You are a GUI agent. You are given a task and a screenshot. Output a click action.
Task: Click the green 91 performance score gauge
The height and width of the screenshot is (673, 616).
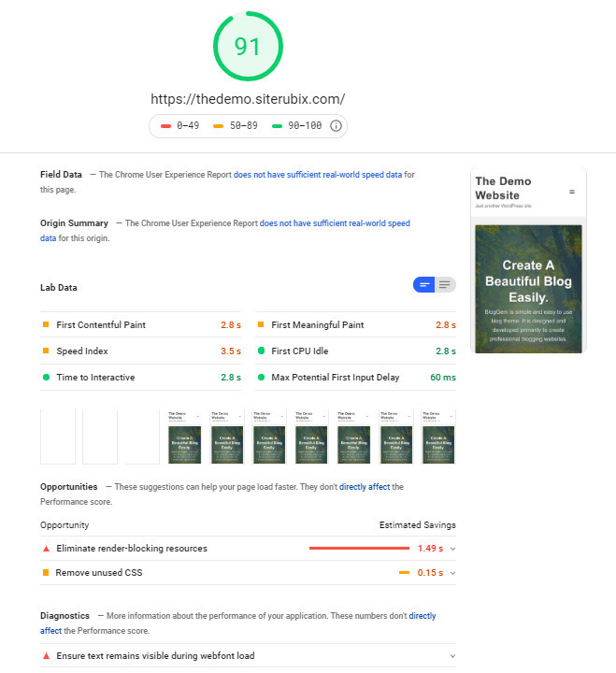click(248, 47)
